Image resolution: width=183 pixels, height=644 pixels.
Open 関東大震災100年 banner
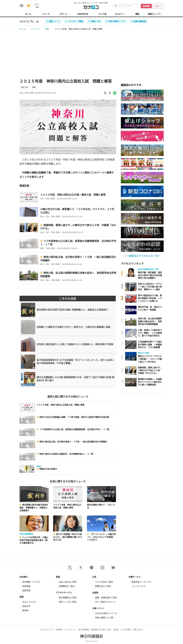(x=142, y=150)
